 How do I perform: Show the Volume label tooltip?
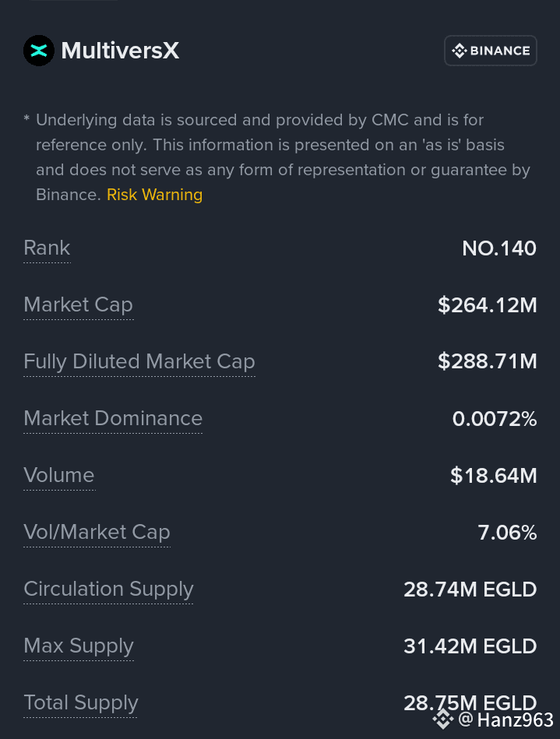pyautogui.click(x=58, y=475)
